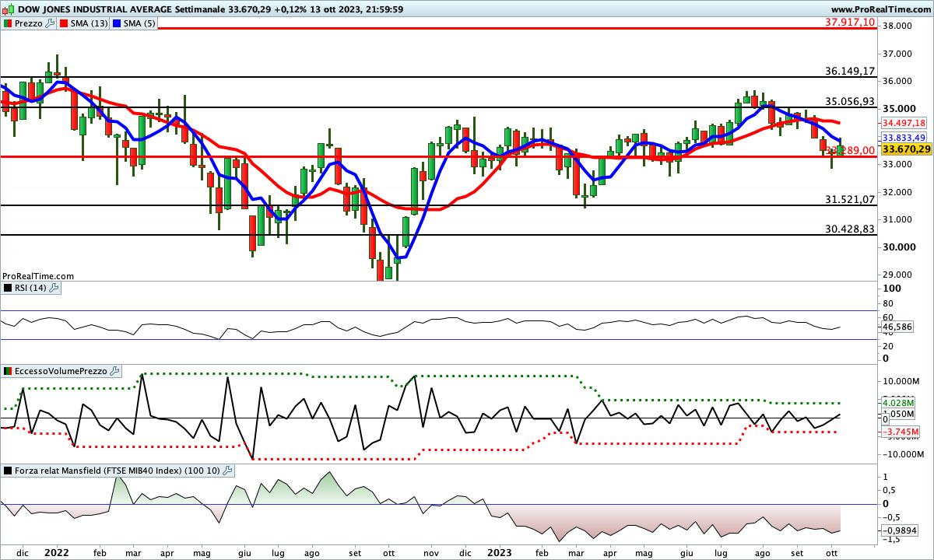The height and width of the screenshot is (560, 934).
Task: Click the 2023 marker on time axis
Action: (499, 552)
